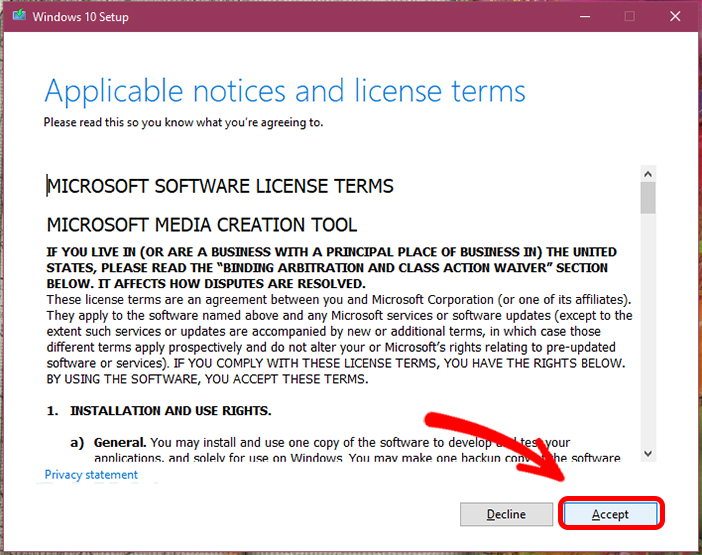Click the empty scrollbar track below the thumb
The height and width of the screenshot is (555, 702).
648,330
